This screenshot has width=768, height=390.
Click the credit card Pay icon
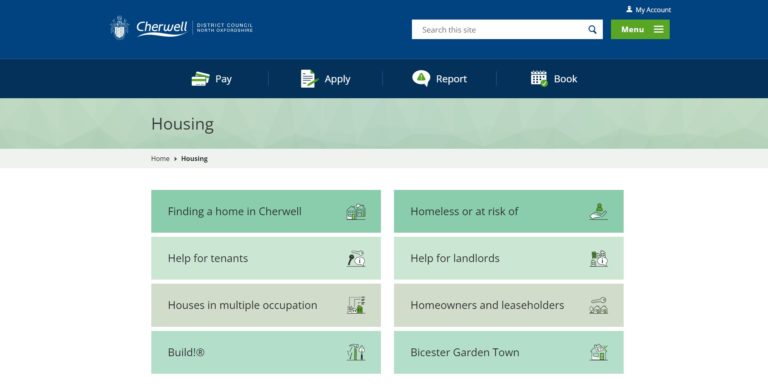click(x=200, y=79)
